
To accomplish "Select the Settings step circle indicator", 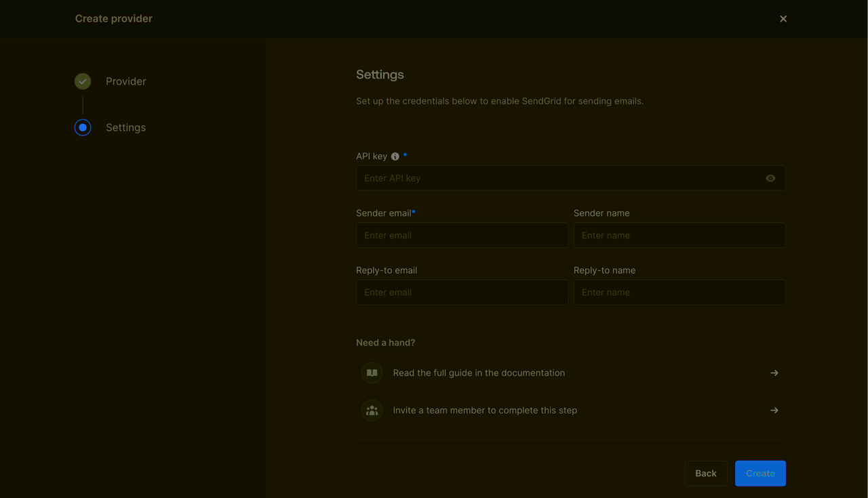I will 83,127.
